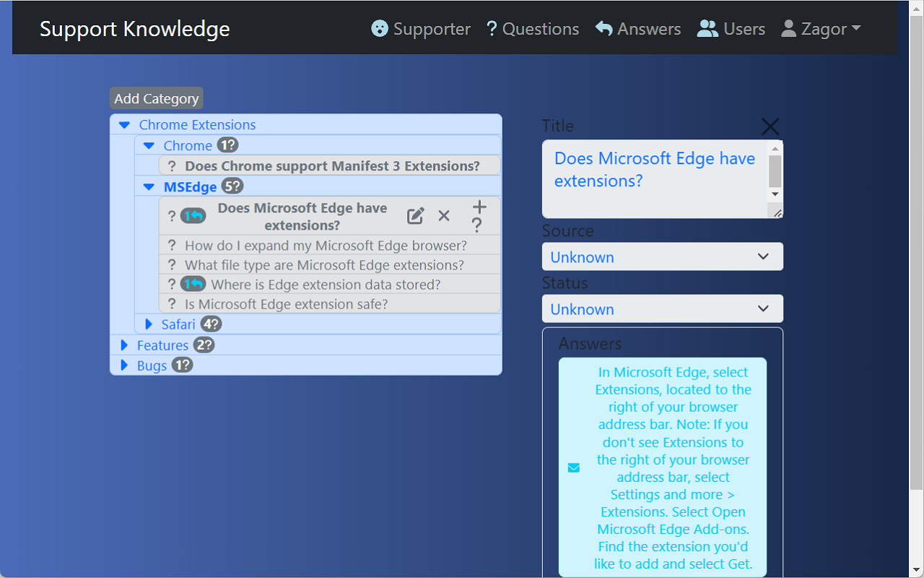The width and height of the screenshot is (924, 578).
Task: Open the Users page
Action: 731,29
